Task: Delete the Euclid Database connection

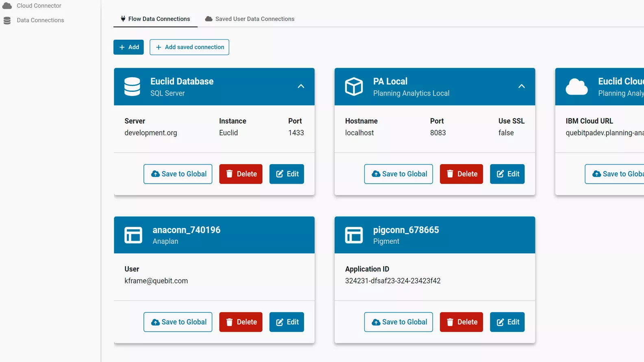Action: pos(241,174)
